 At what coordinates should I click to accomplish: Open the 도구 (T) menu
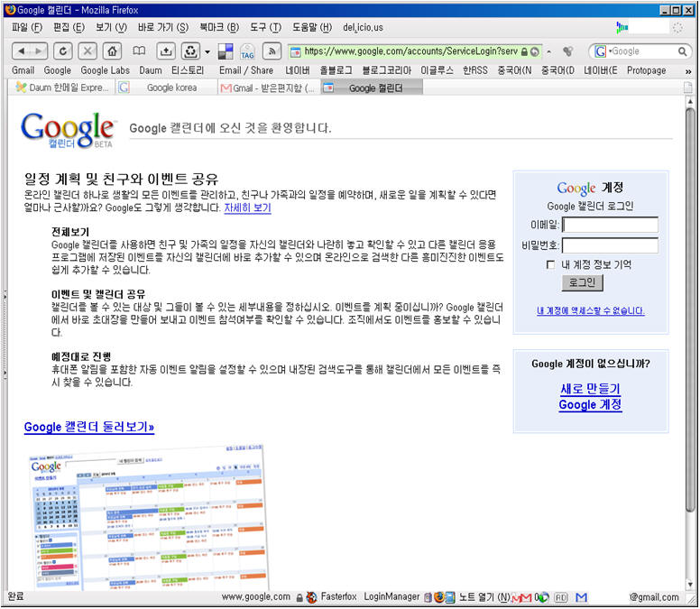265,28
